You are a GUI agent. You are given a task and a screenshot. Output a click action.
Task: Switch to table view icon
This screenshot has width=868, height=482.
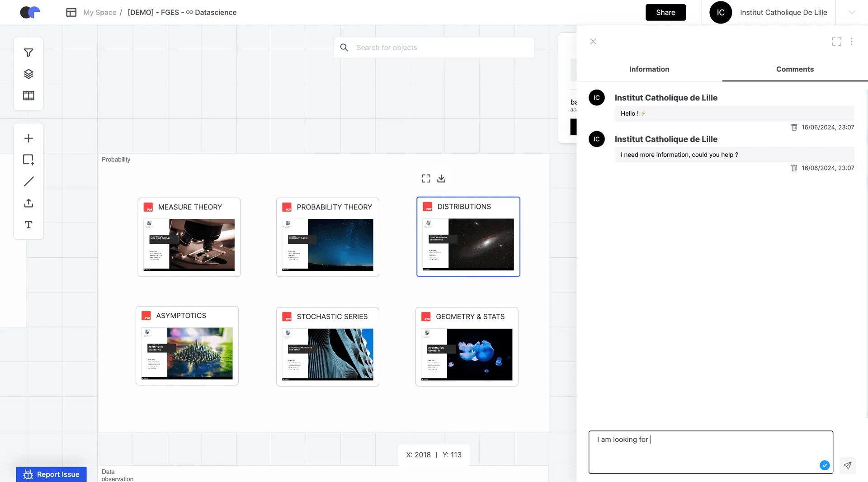28,95
